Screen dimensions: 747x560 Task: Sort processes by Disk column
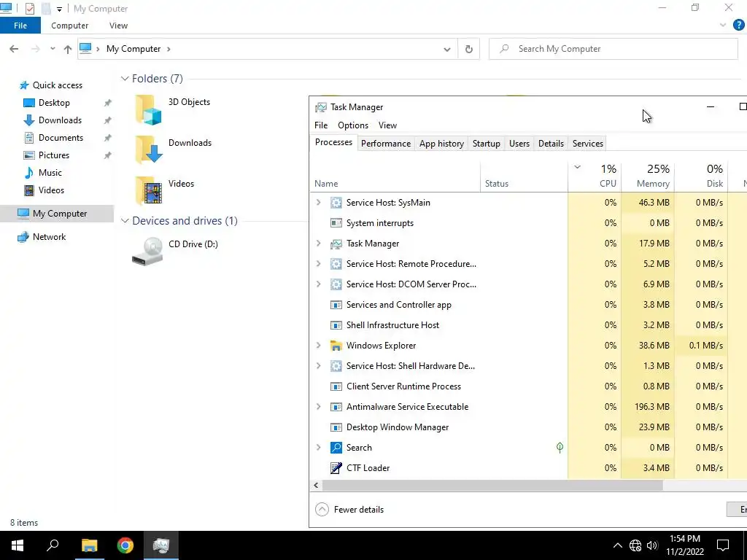click(701, 176)
